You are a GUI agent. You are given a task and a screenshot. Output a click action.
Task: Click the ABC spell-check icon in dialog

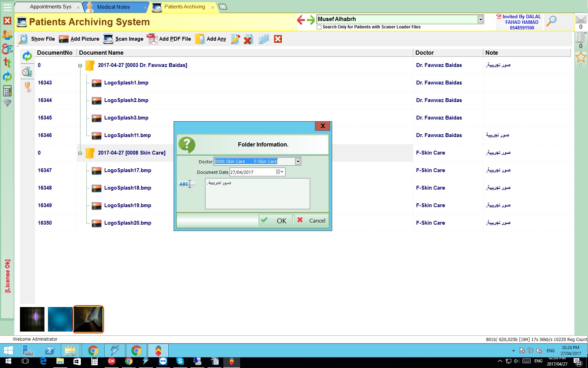click(x=184, y=184)
